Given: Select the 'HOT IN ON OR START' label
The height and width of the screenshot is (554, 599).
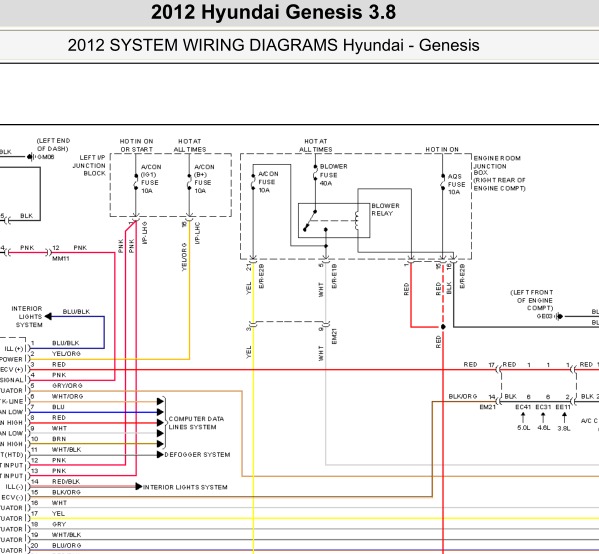Looking at the screenshot, I should tap(136, 145).
